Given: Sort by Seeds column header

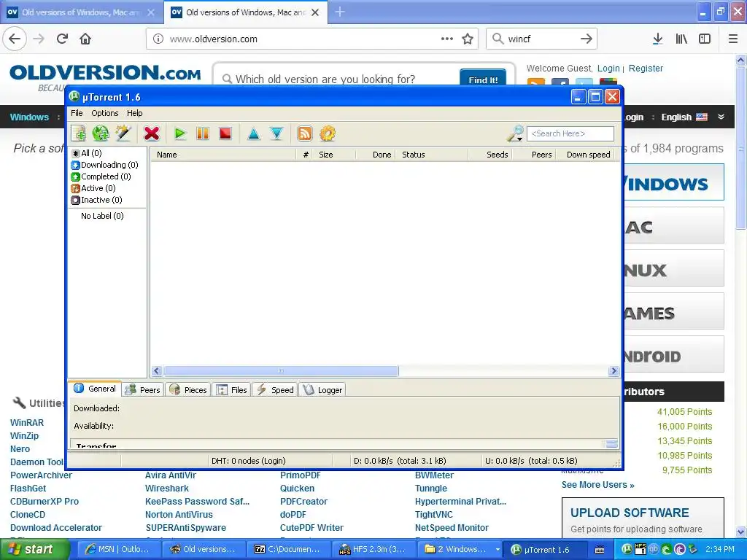Looking at the screenshot, I should tap(490, 155).
